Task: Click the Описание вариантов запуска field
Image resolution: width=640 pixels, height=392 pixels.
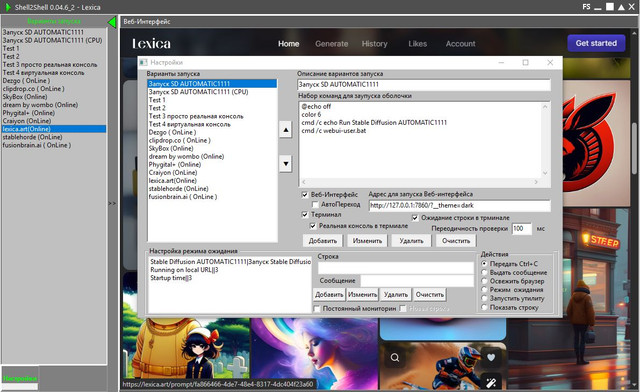Action: tap(424, 85)
